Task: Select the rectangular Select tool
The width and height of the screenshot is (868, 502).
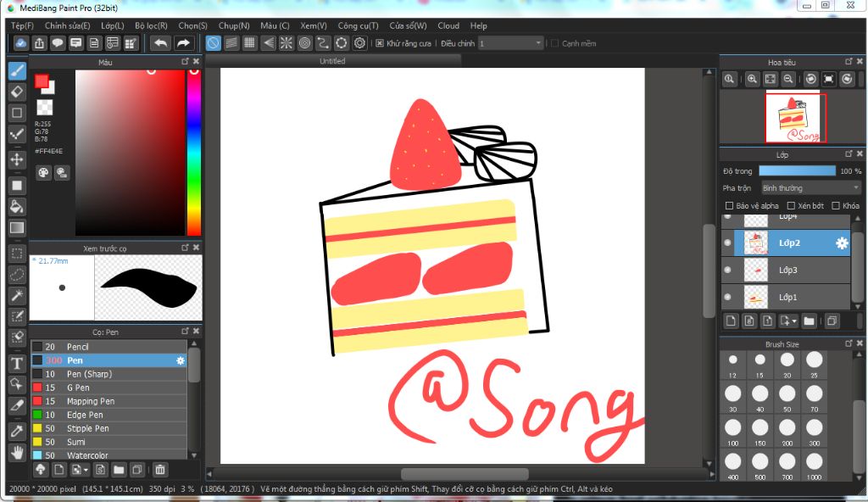Action: point(17,254)
